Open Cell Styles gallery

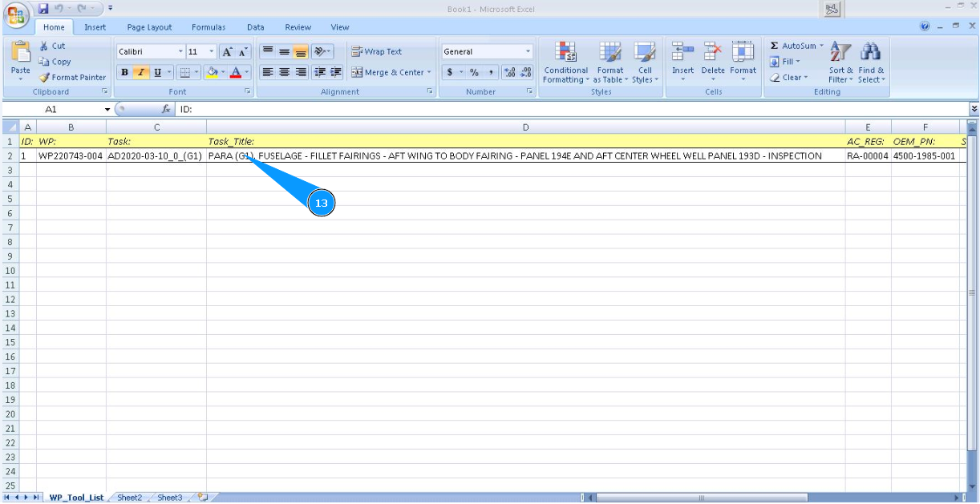pyautogui.click(x=645, y=62)
